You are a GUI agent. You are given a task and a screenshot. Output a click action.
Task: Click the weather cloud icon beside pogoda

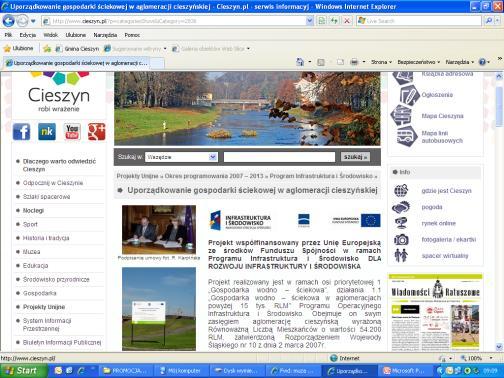[401, 207]
